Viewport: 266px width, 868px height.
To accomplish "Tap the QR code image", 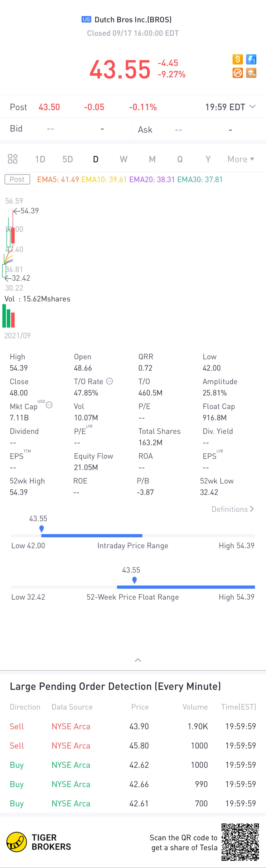I will [240, 842].
